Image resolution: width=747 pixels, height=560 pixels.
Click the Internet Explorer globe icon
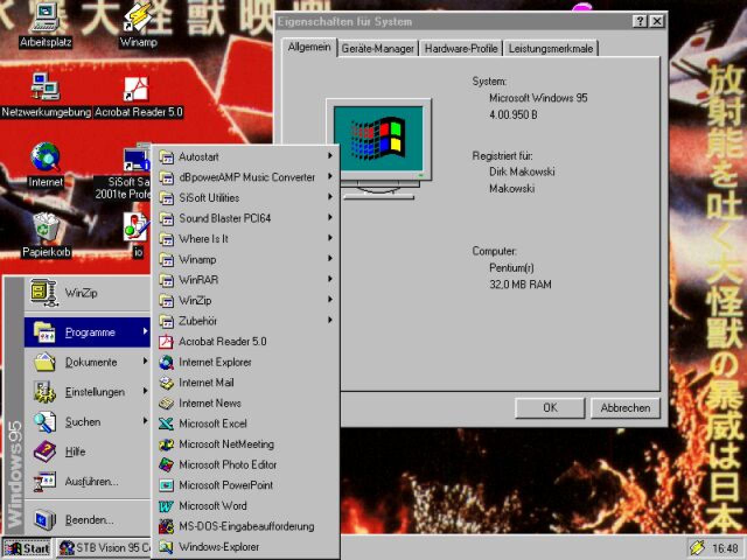pos(166,362)
